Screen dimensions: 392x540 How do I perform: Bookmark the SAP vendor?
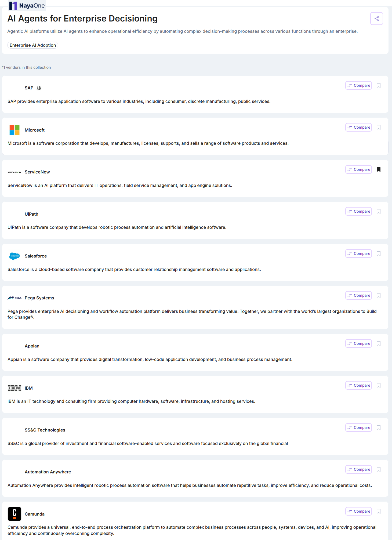(x=379, y=85)
